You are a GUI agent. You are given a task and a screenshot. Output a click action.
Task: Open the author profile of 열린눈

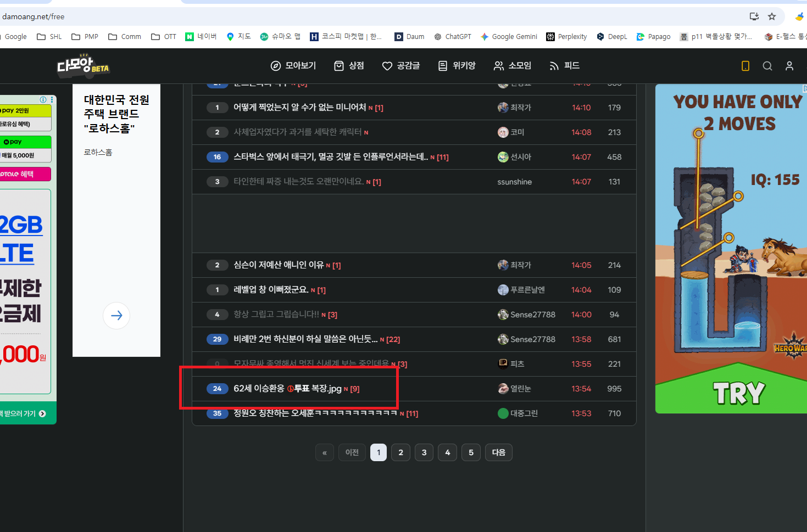[x=515, y=389]
